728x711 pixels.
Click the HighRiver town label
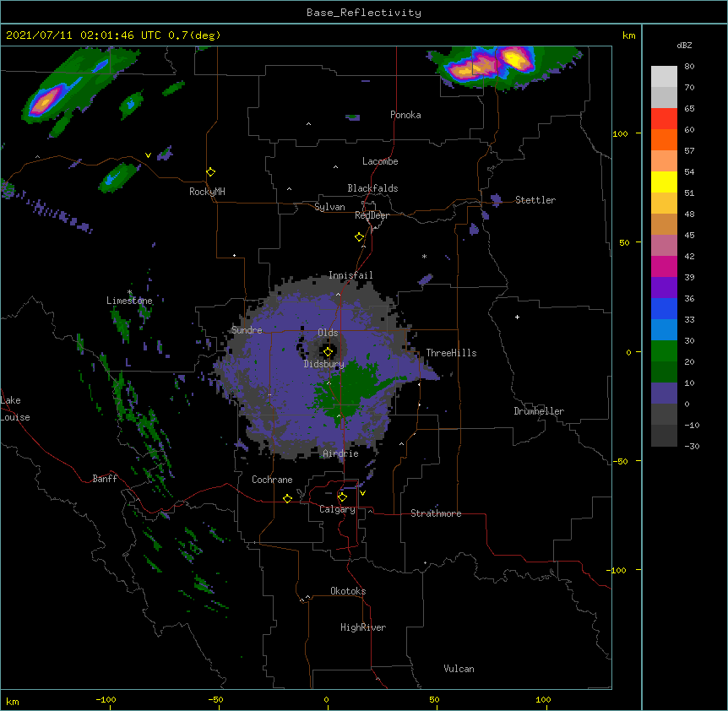363,627
